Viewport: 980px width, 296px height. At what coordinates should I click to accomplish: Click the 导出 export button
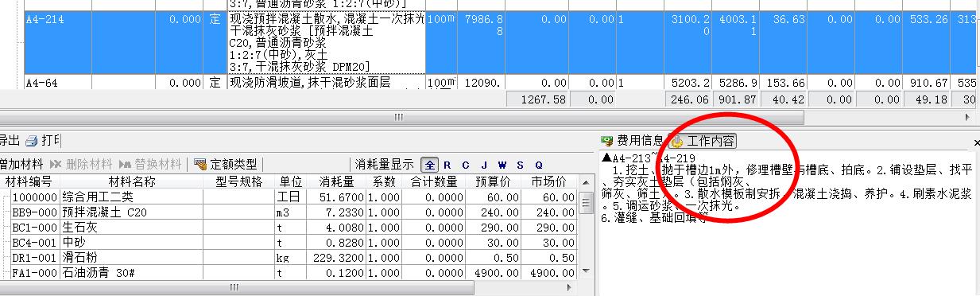point(10,141)
